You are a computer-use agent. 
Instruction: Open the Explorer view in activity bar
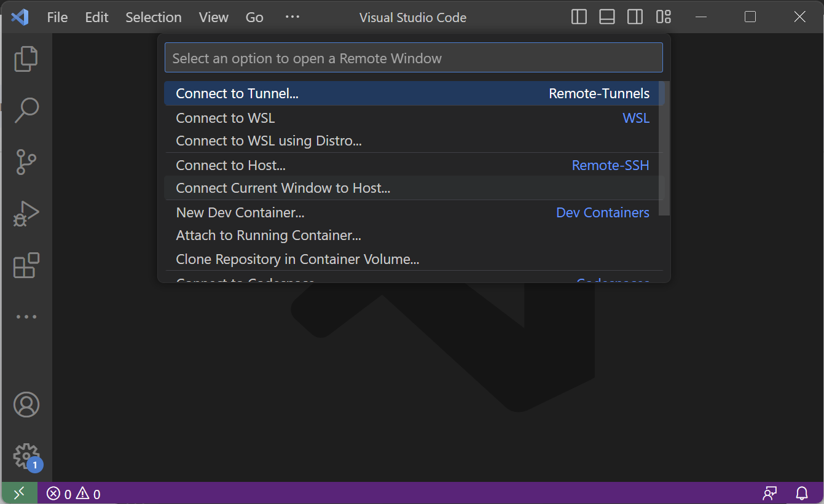coord(26,59)
